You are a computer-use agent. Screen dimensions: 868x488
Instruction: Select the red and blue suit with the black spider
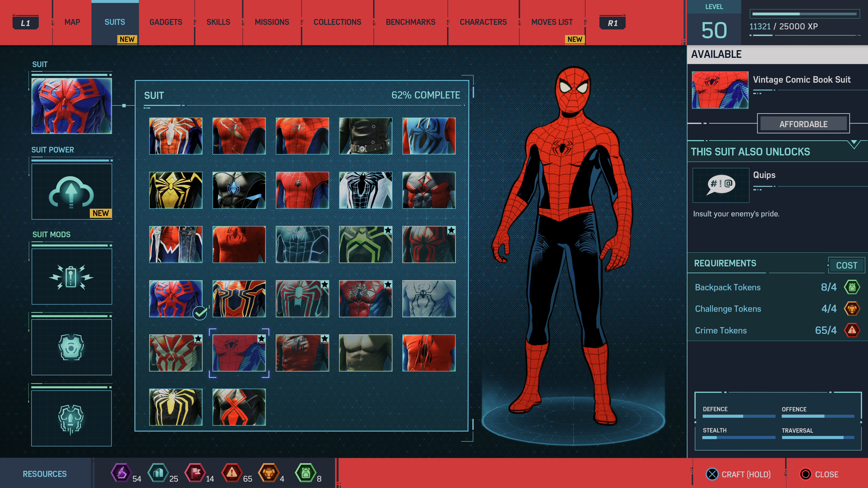(366, 299)
